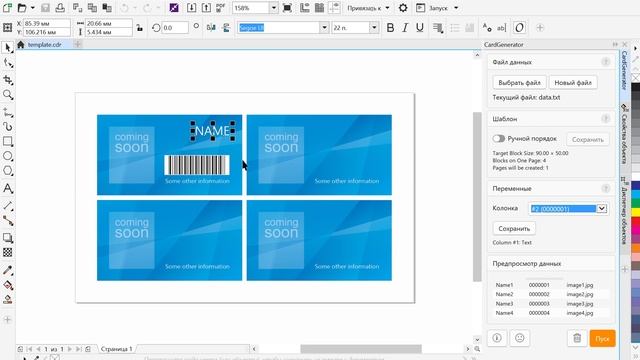Pick the Polygon tool

[x=8, y=171]
